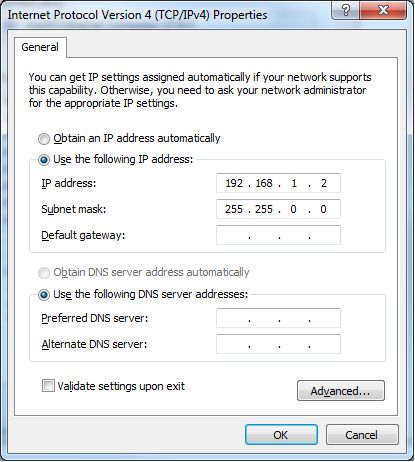
Task: Select Use the following DNS server addresses
Action: [x=44, y=295]
